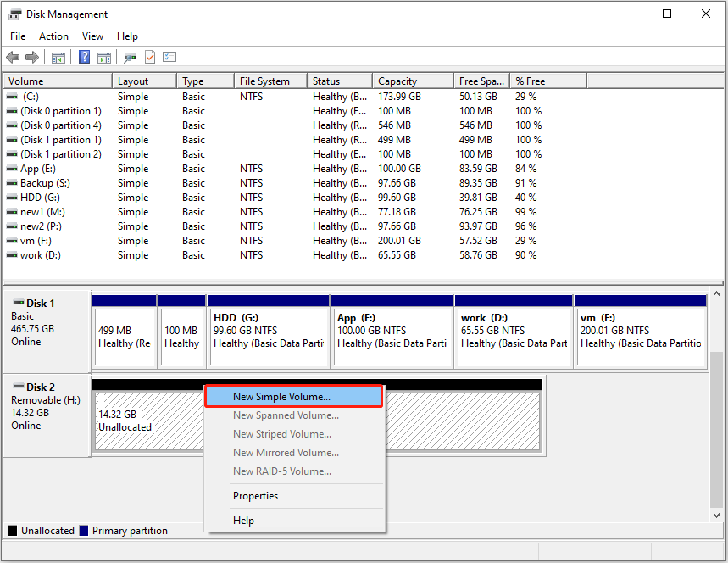
Task: Click the Back navigation arrow
Action: coord(12,57)
